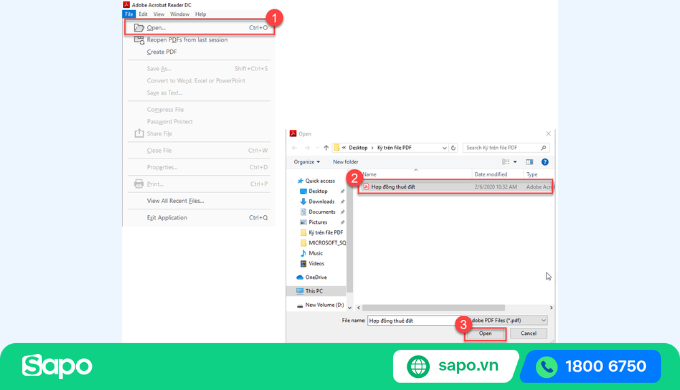Expand recent locations dropdown arrow
680x390 pixels.
coord(317,148)
